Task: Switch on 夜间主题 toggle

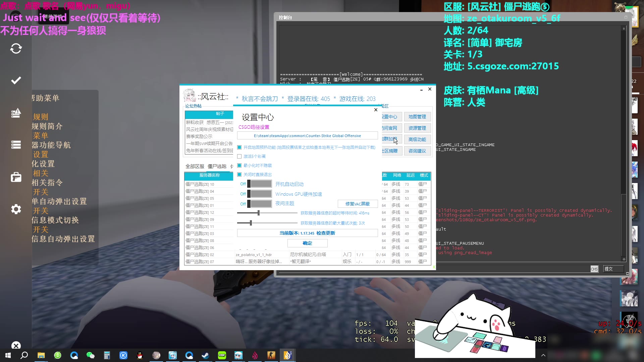Action: [260, 204]
